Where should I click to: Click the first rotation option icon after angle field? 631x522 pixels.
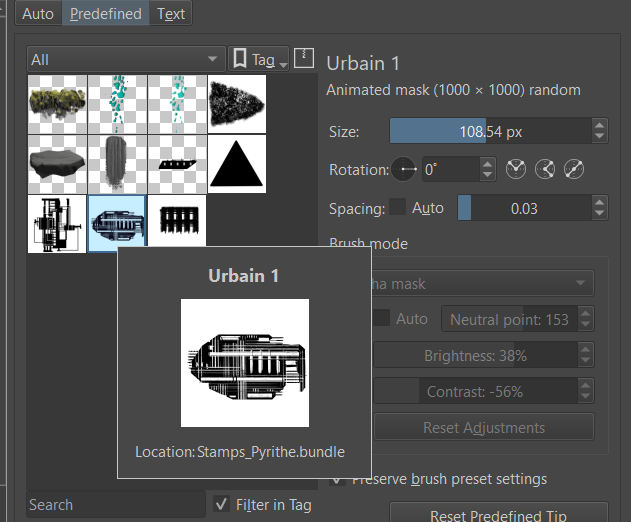pyautogui.click(x=515, y=170)
